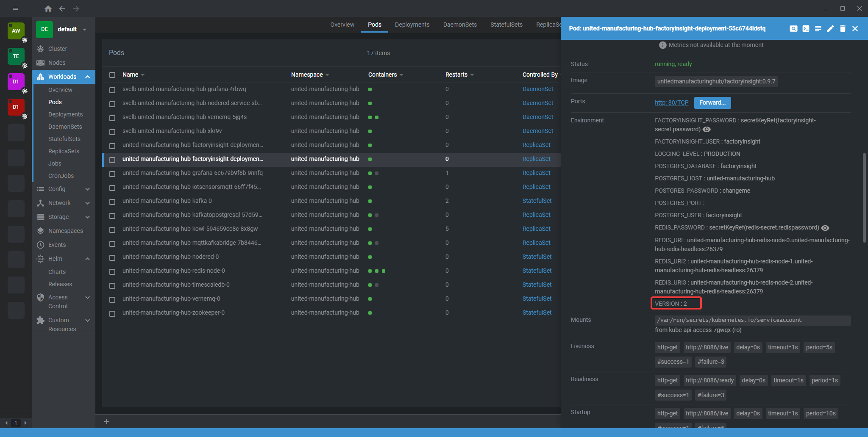Open StatefulSets in the sidebar
This screenshot has height=437, width=868.
click(x=64, y=139)
